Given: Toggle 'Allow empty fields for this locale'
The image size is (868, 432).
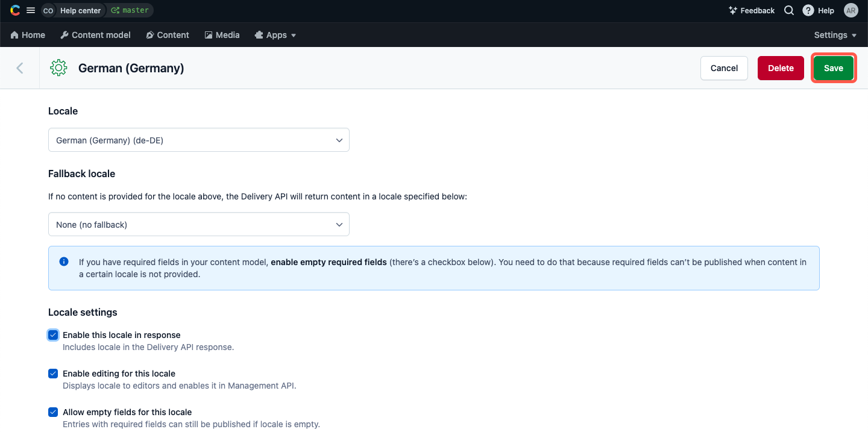Looking at the screenshot, I should coord(53,412).
